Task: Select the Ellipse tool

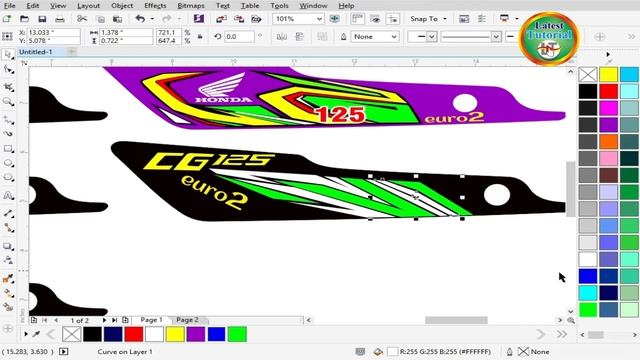Action: tap(8, 163)
